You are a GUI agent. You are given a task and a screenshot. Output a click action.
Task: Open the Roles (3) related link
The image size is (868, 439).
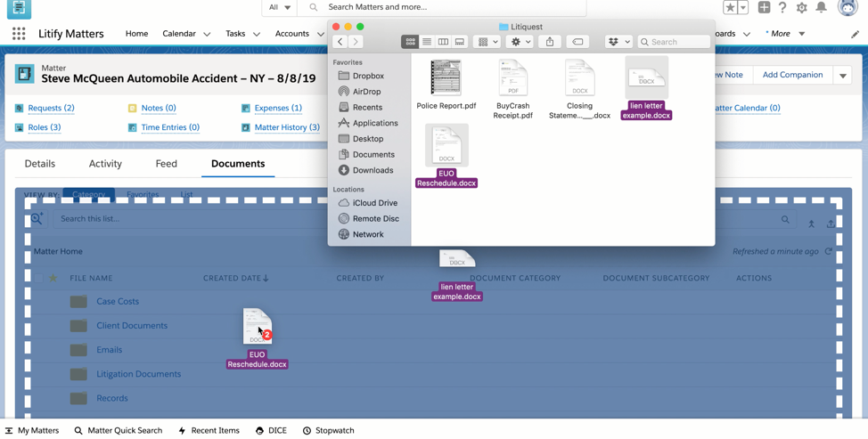pos(45,127)
